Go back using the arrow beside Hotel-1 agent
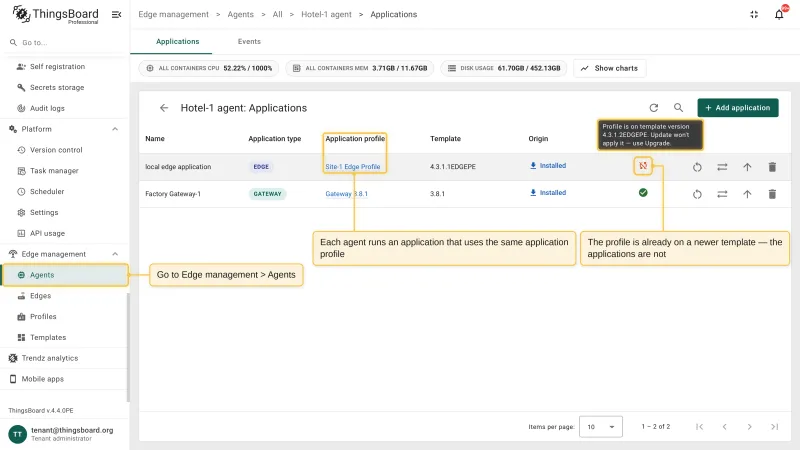This screenshot has width=800, height=450. click(x=164, y=108)
